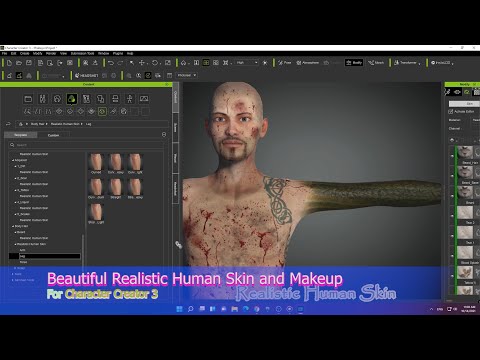Open the Transformer dropdown arrow

419,63
